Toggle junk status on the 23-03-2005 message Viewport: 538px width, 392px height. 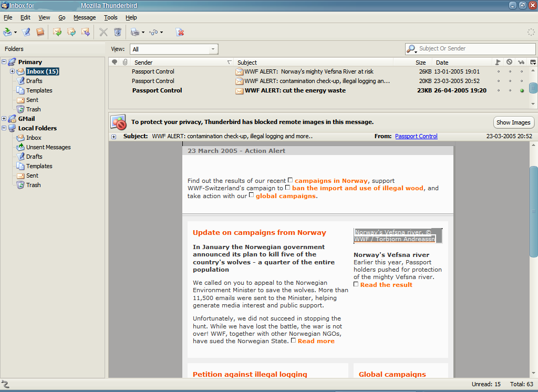pyautogui.click(x=510, y=81)
